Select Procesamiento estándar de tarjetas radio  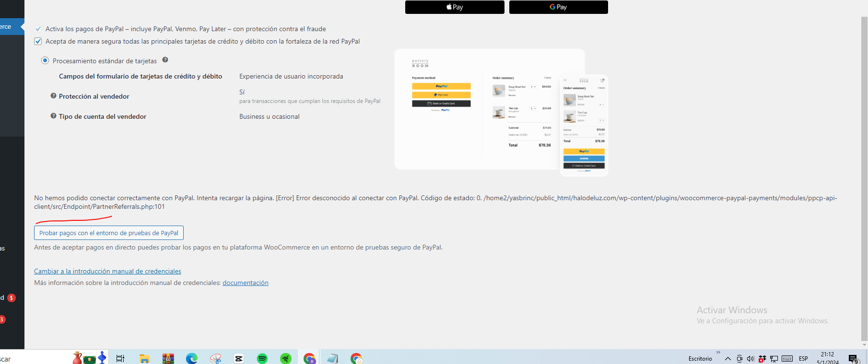pyautogui.click(x=45, y=60)
